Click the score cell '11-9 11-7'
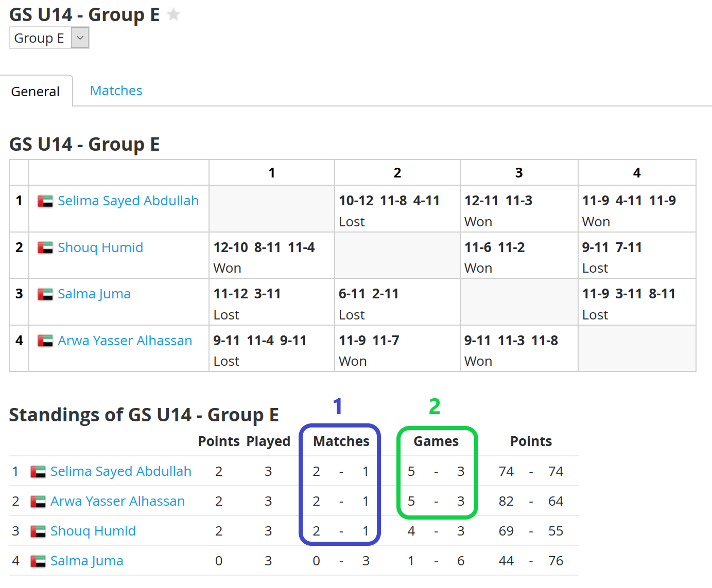Image resolution: width=712 pixels, height=588 pixels. 397,348
